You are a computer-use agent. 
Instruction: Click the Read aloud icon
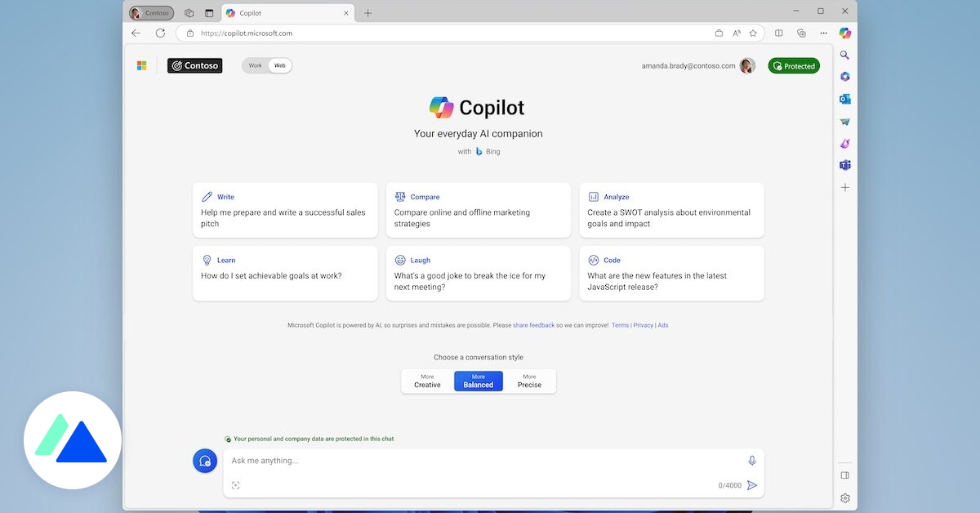coord(736,33)
